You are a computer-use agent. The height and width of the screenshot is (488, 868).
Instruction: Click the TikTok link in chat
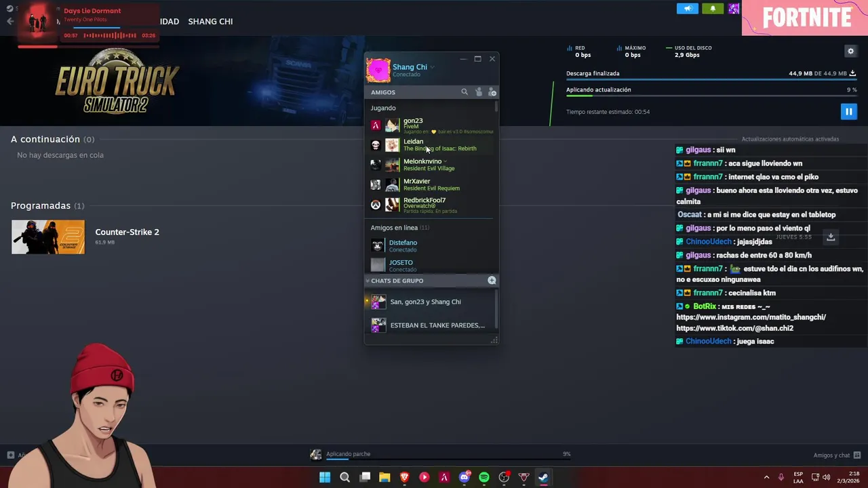(734, 328)
